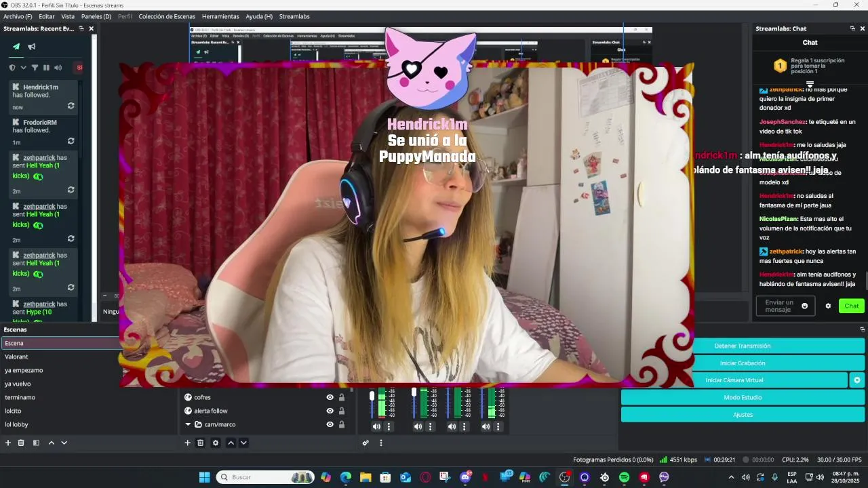Open the Paneles (D) menu
The height and width of the screenshot is (488, 868).
tap(96, 16)
